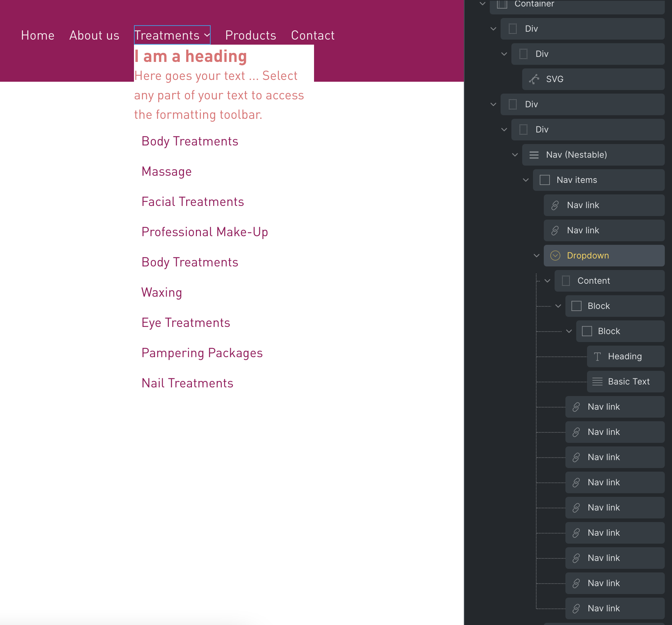Collapse the Div containing the SVG
Screen dimensions: 672x625
coord(504,54)
